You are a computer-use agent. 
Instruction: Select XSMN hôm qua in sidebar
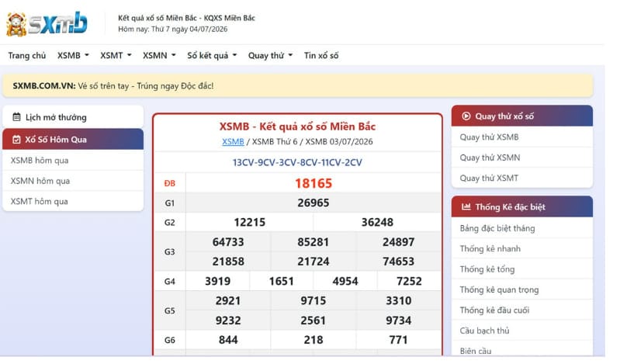[40, 181]
